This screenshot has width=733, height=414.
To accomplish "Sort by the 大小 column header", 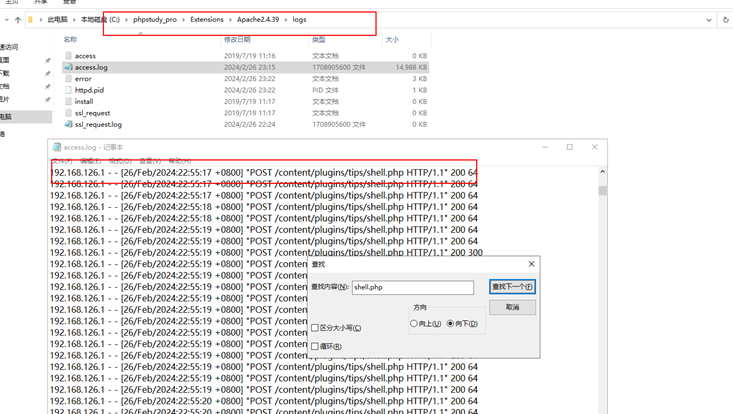I will tap(392, 40).
